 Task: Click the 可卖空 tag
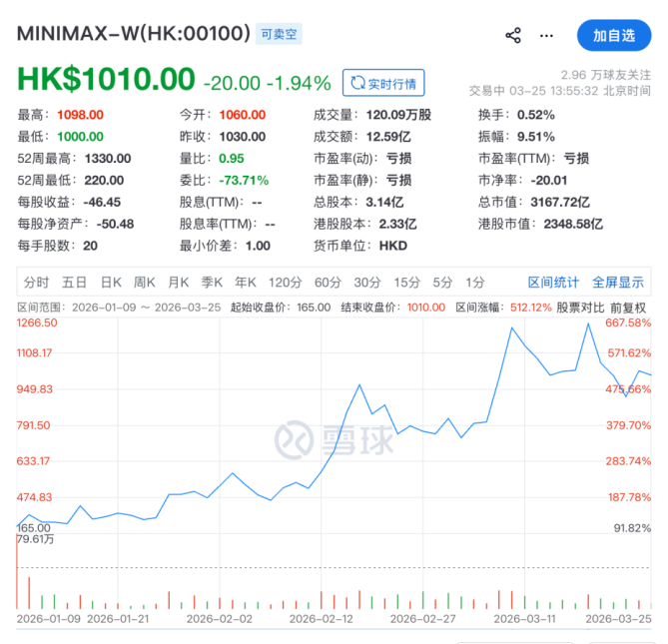279,34
